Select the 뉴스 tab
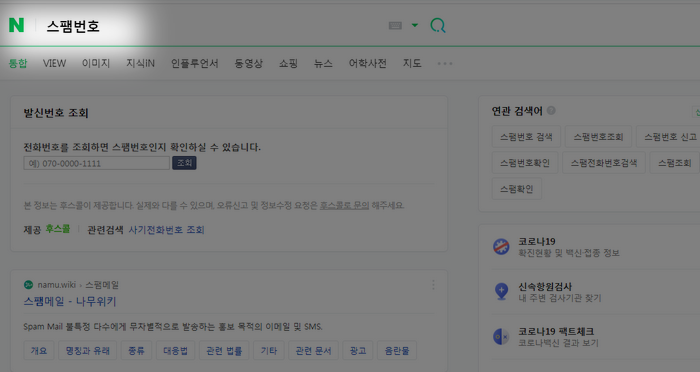This screenshot has height=372, width=700. pos(323,63)
